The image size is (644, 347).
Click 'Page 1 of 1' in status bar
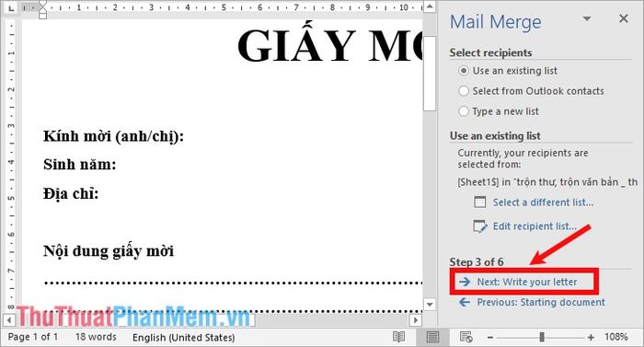[33, 337]
